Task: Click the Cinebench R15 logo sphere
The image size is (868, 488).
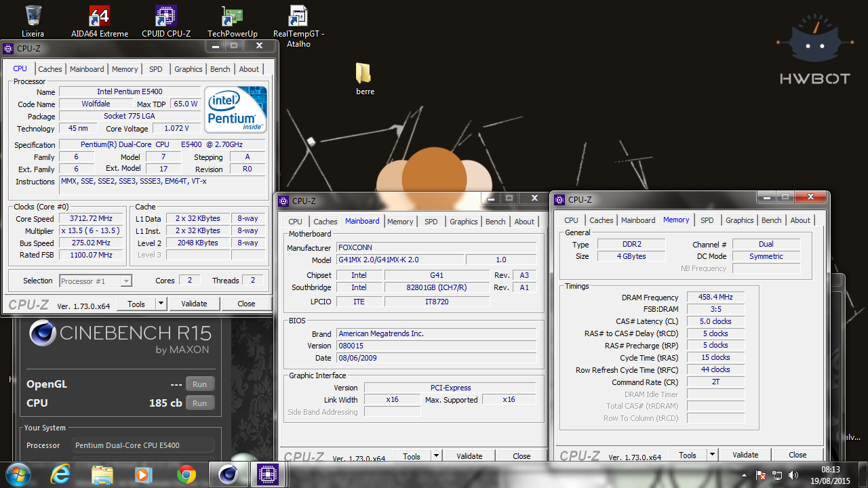Action: [42, 333]
